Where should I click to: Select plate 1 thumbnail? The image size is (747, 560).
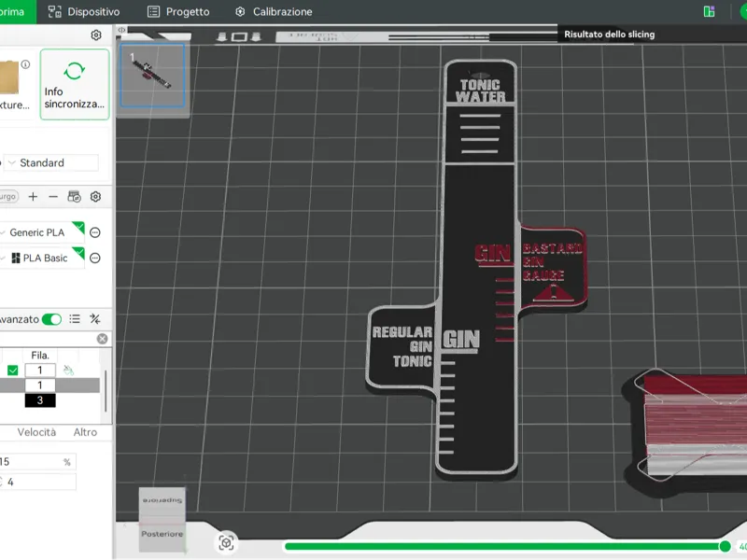tap(152, 76)
